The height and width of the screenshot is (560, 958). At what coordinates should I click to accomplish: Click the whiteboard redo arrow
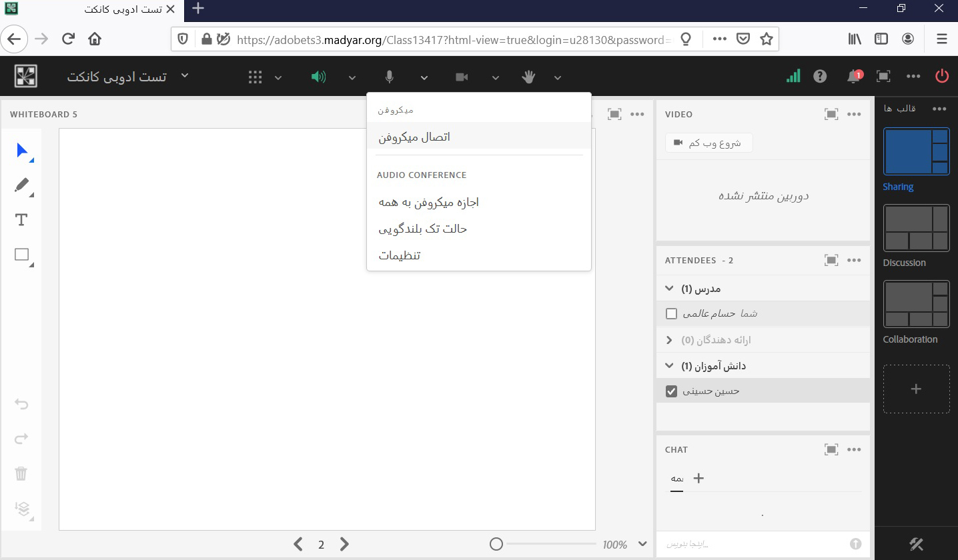click(21, 439)
